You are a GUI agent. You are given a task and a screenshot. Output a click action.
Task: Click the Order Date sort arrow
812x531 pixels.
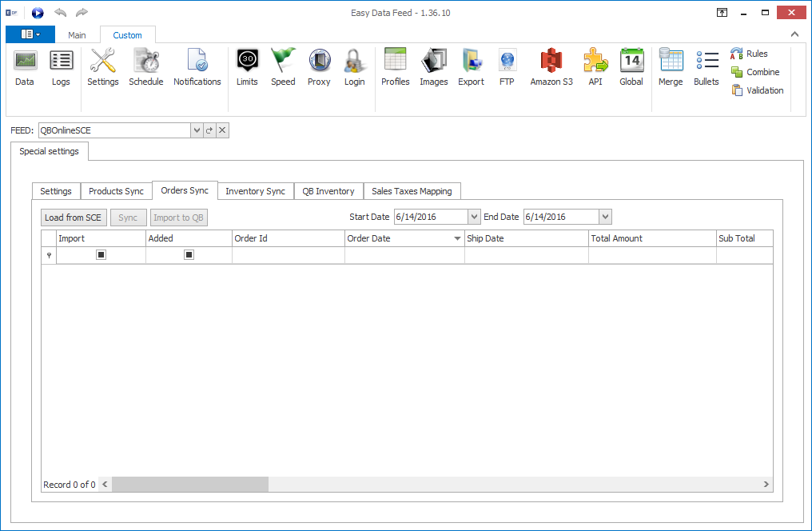click(x=457, y=238)
